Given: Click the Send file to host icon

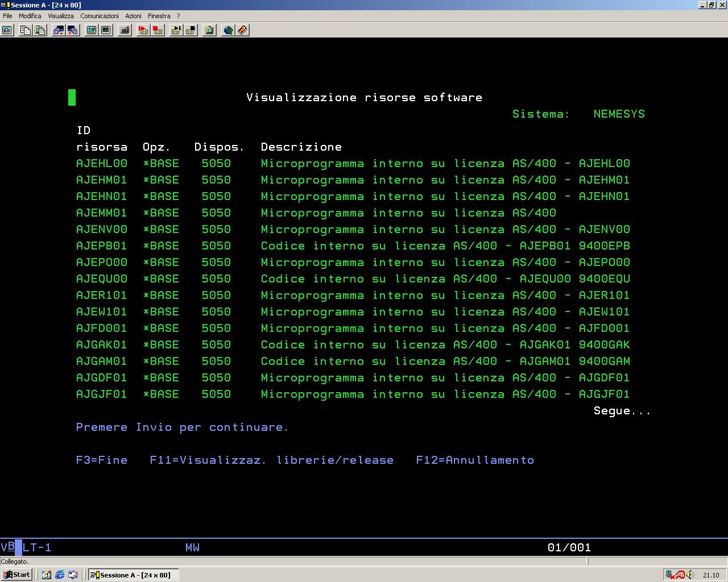Looking at the screenshot, I should (x=58, y=30).
